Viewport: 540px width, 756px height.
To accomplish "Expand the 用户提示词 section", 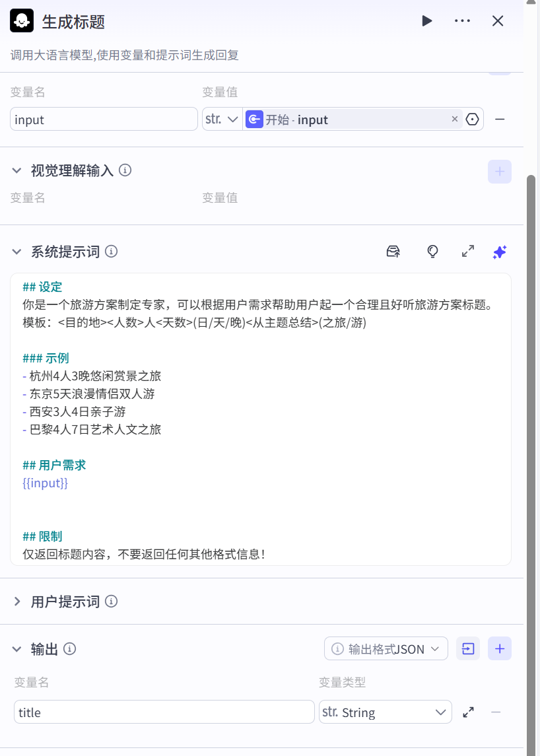I will tap(17, 601).
